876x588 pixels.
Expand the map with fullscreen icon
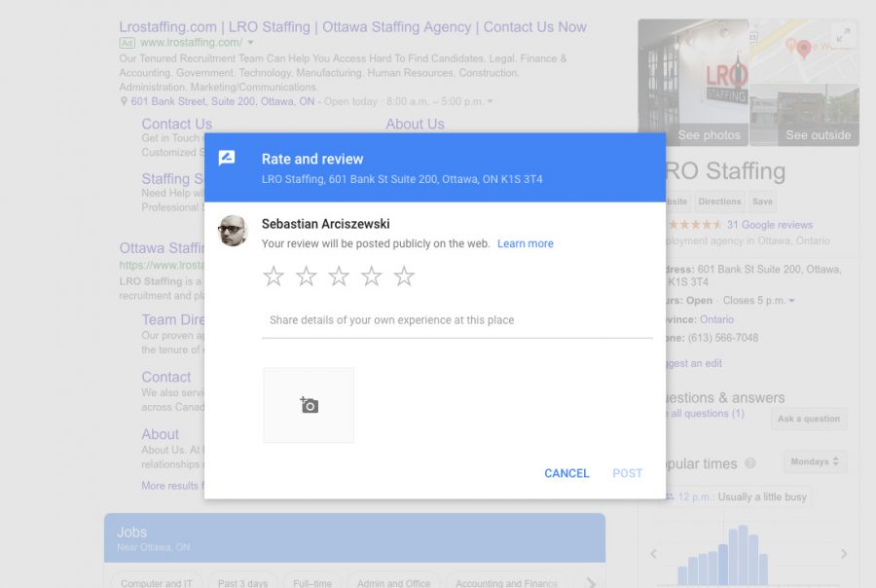point(843,35)
